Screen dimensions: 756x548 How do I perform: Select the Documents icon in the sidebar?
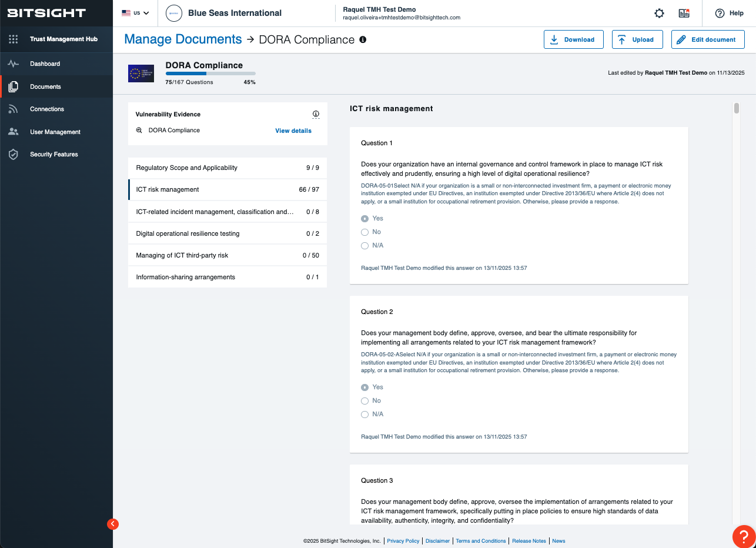13,86
